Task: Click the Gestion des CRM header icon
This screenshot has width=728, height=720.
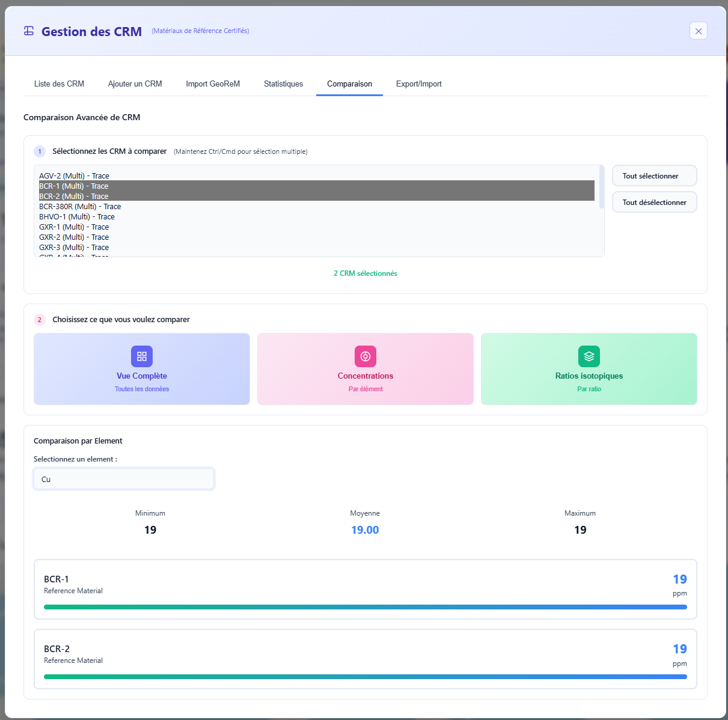Action: tap(28, 30)
